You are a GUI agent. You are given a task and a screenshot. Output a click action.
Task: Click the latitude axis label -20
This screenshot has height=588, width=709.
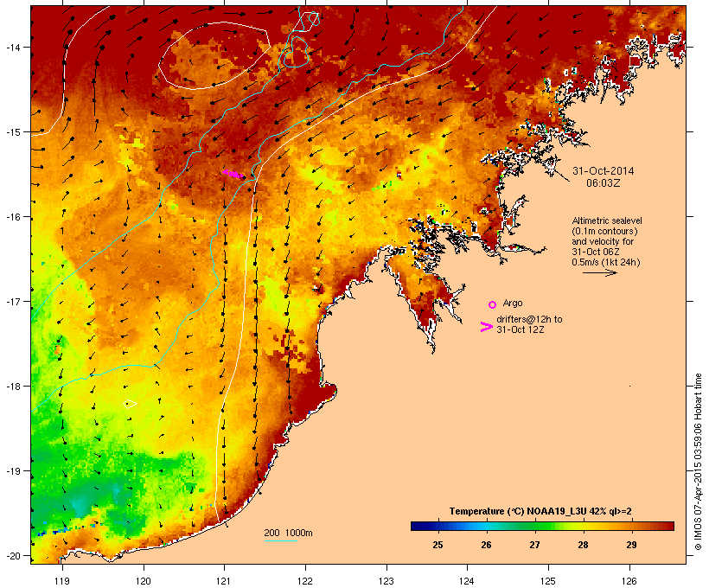[x=13, y=555]
